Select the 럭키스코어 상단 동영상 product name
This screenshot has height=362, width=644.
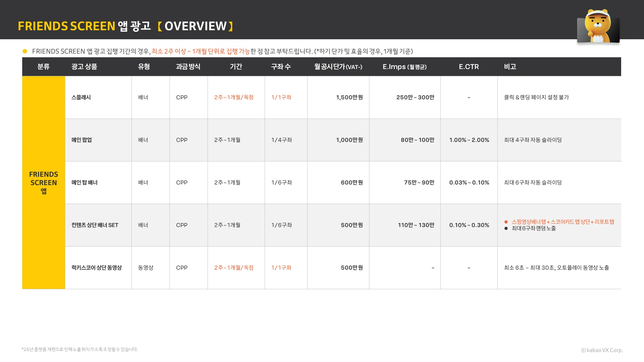(97, 268)
